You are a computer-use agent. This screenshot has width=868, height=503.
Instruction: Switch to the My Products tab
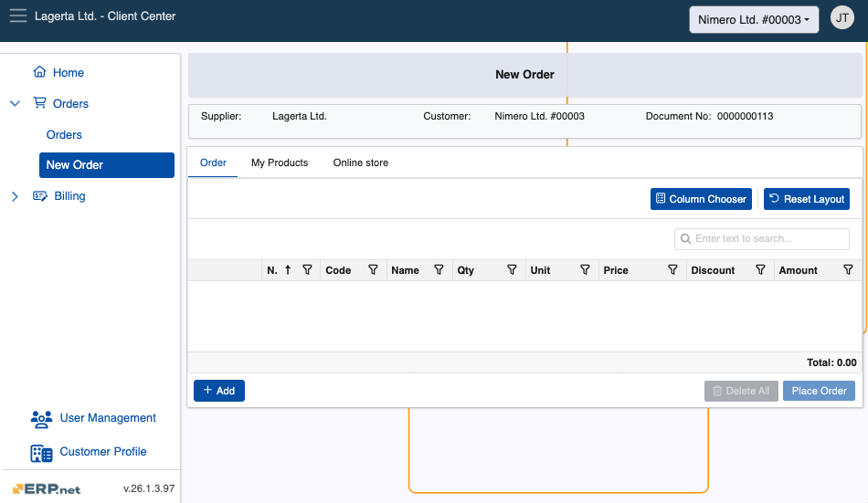point(280,162)
